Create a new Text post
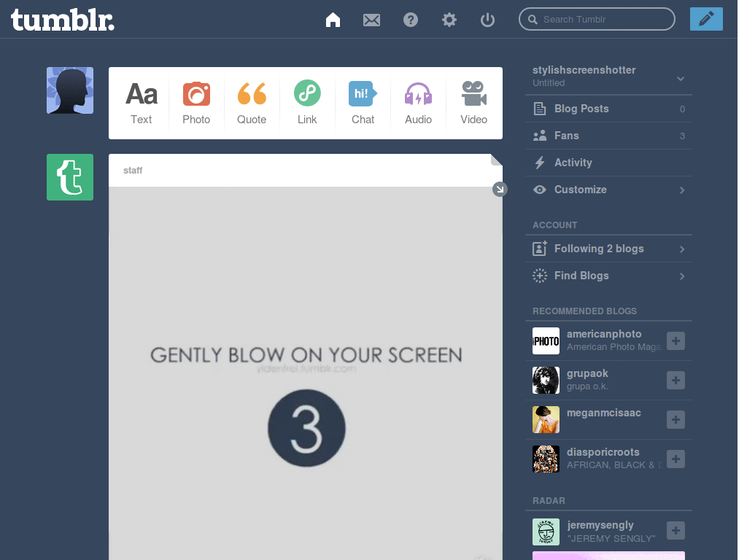Viewport: 747px width, 560px height. (x=142, y=103)
